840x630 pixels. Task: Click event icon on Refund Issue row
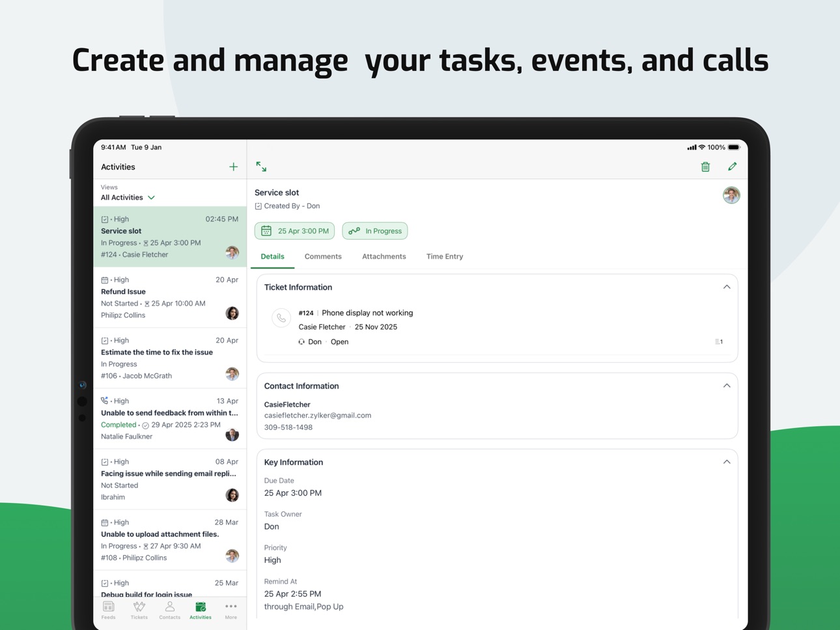click(104, 280)
